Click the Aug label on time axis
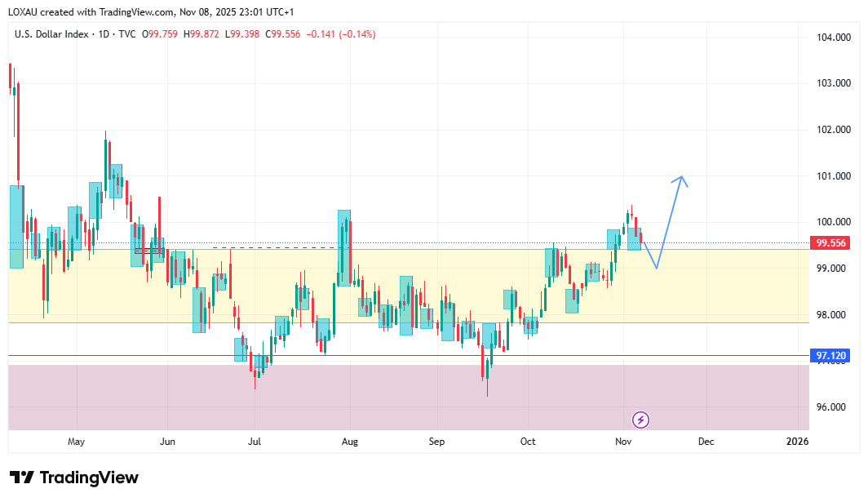 click(x=350, y=442)
